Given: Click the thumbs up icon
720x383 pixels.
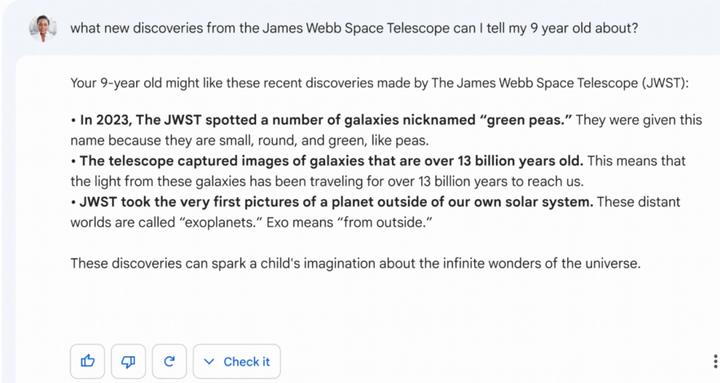Looking at the screenshot, I should 87,361.
